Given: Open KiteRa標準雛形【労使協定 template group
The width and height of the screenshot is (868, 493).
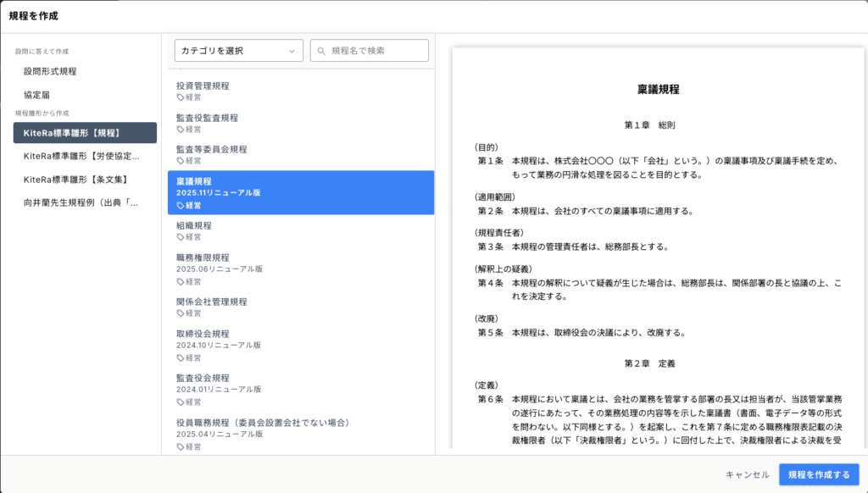Looking at the screenshot, I should [81, 156].
